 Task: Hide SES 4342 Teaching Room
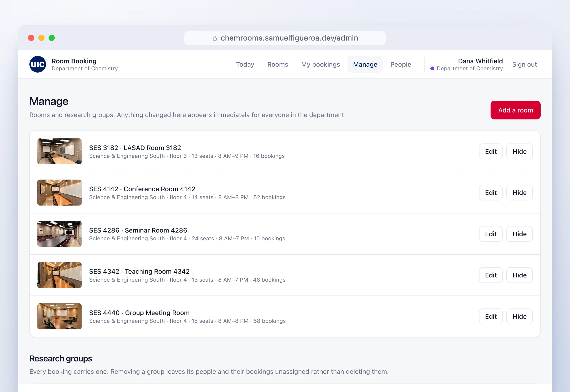pos(519,275)
